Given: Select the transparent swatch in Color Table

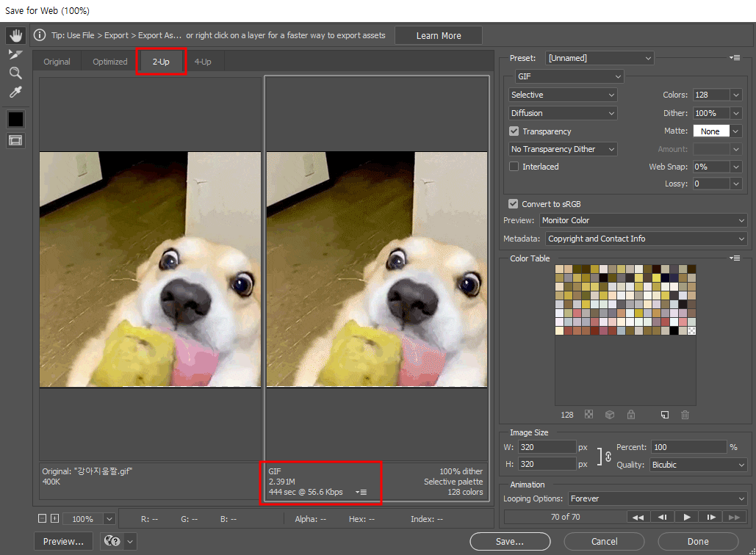Looking at the screenshot, I should click(x=691, y=330).
